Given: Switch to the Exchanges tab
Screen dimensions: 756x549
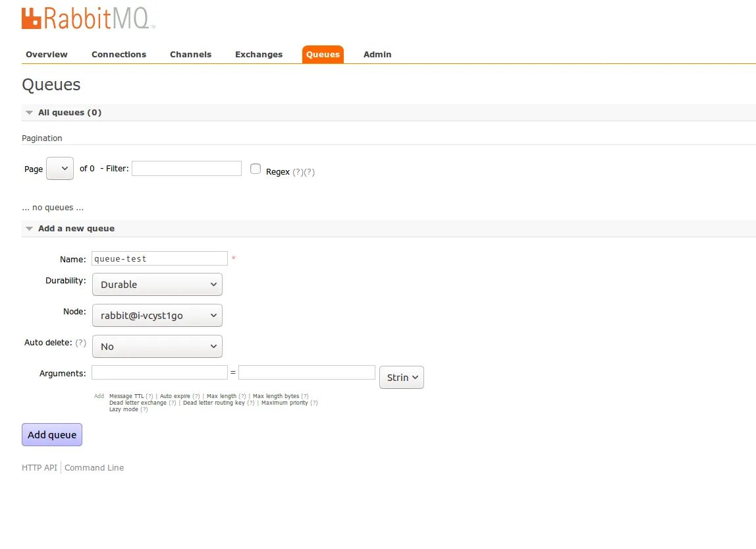Looking at the screenshot, I should 259,55.
